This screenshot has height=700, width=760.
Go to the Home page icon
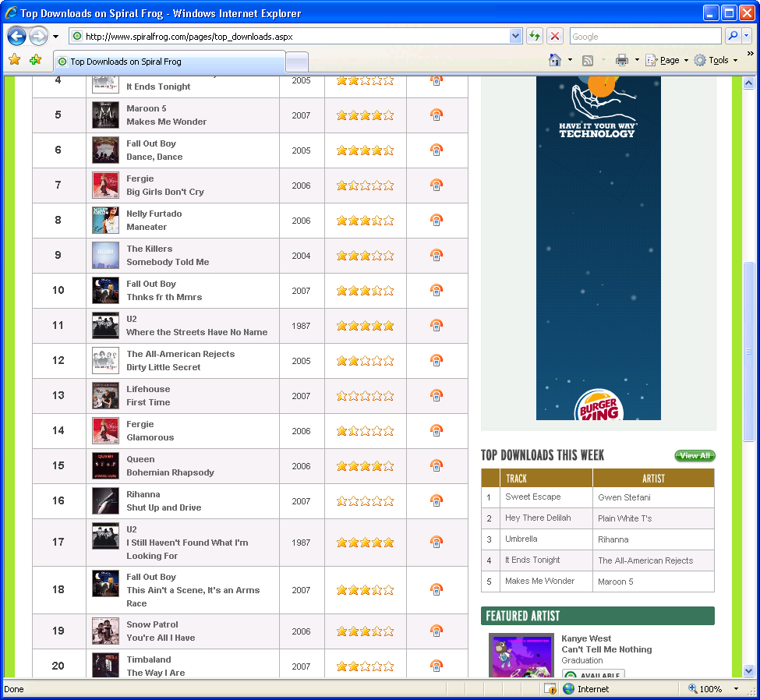tap(555, 60)
